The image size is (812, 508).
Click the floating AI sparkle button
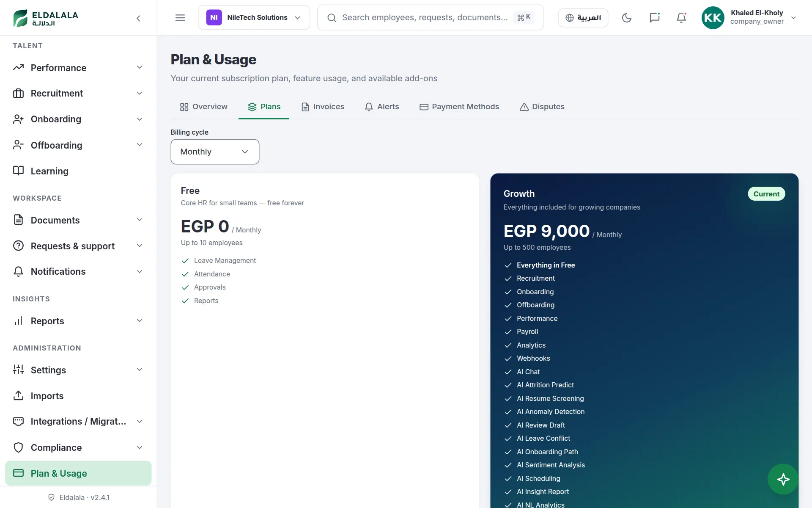[x=783, y=479]
